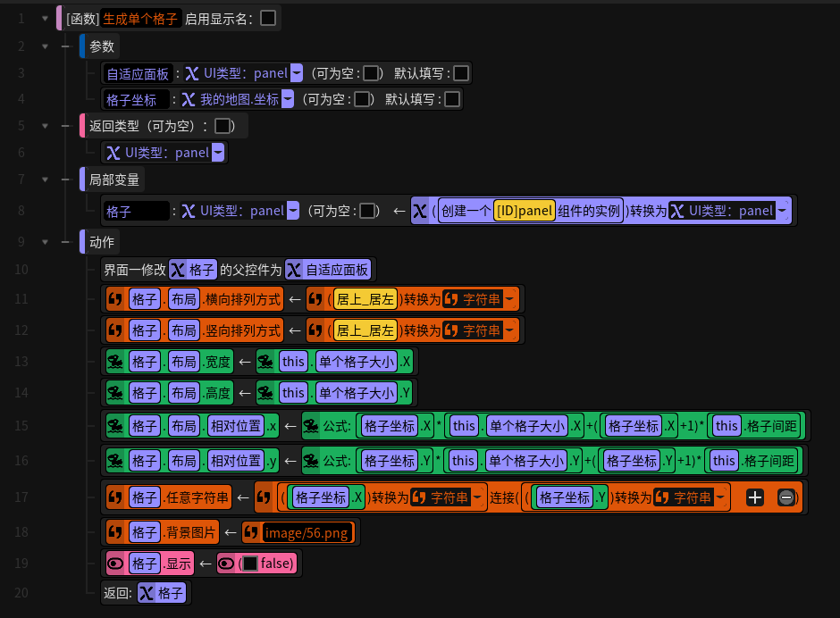Image resolution: width=840 pixels, height=618 pixels.
Task: Select the 局部变量 section header
Action: (x=114, y=180)
